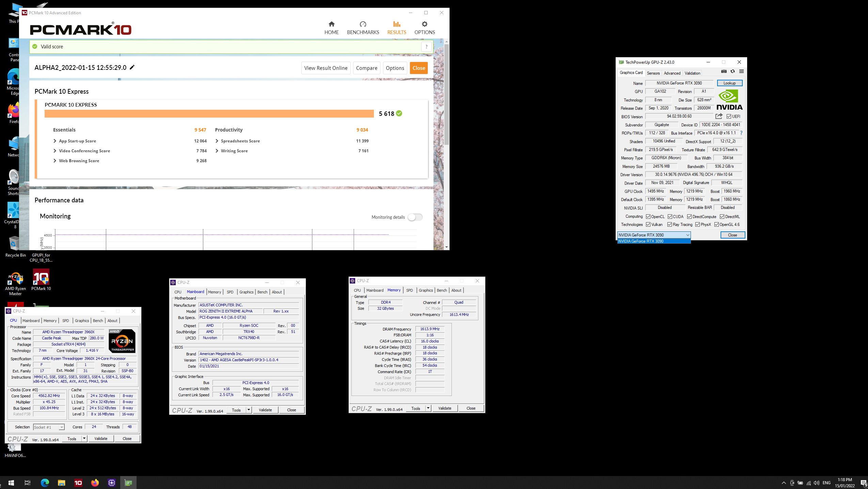The image size is (868, 489).
Task: Open Task View on the taskbar
Action: [x=28, y=483]
